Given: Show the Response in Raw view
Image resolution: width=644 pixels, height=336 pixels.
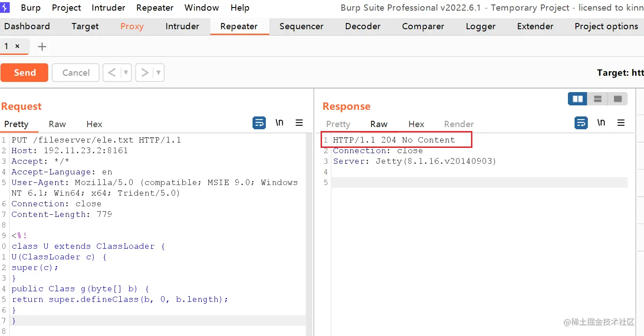Looking at the screenshot, I should [x=379, y=124].
